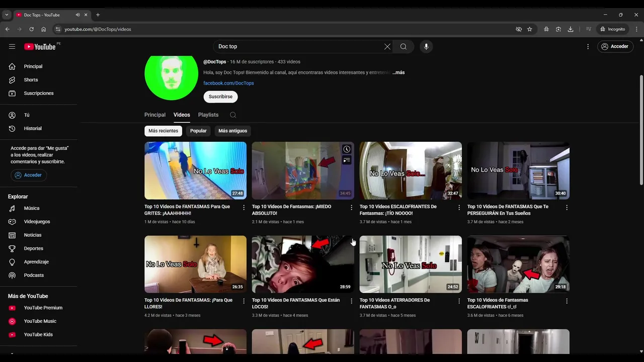Select the Más recientes filter chip

(x=163, y=131)
